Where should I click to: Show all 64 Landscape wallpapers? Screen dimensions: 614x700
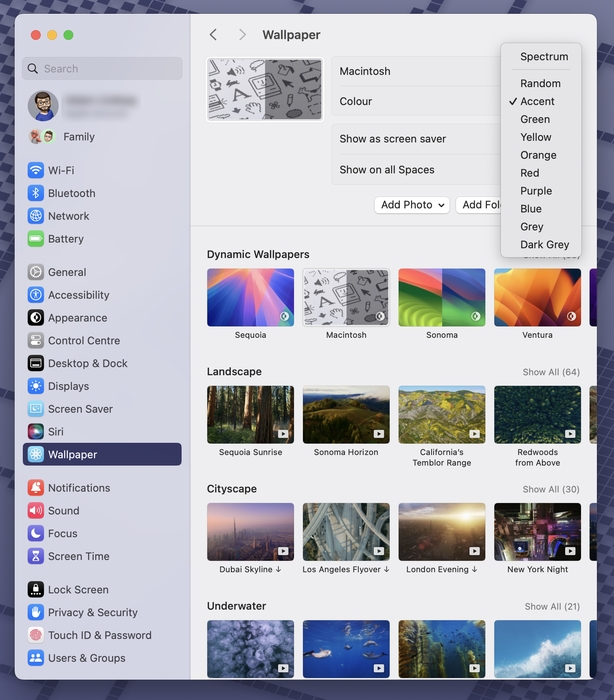551,372
